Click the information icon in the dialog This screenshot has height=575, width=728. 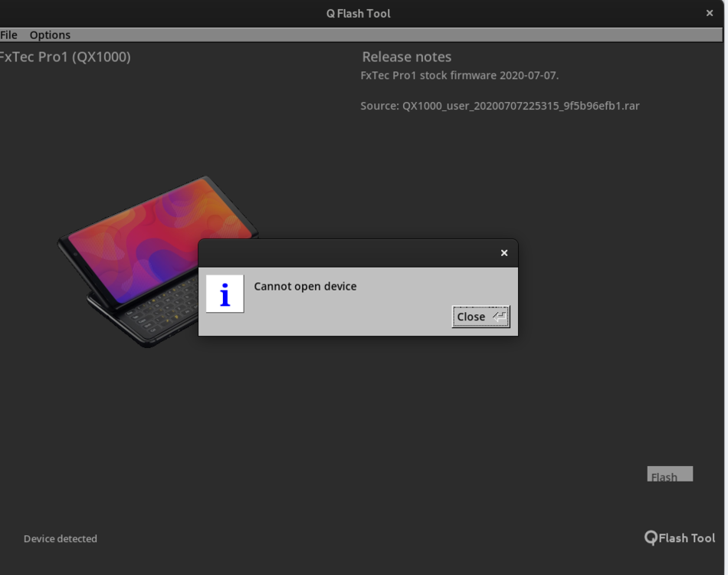coord(224,293)
